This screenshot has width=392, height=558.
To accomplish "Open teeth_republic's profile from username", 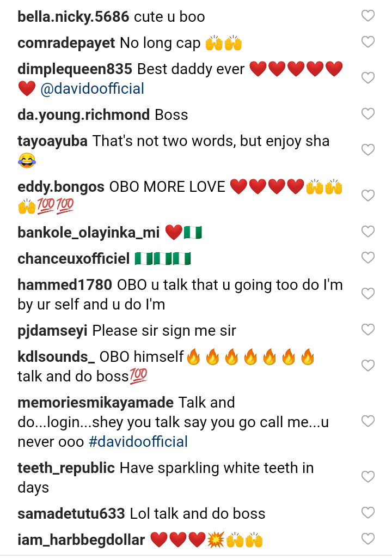I will [x=66, y=468].
